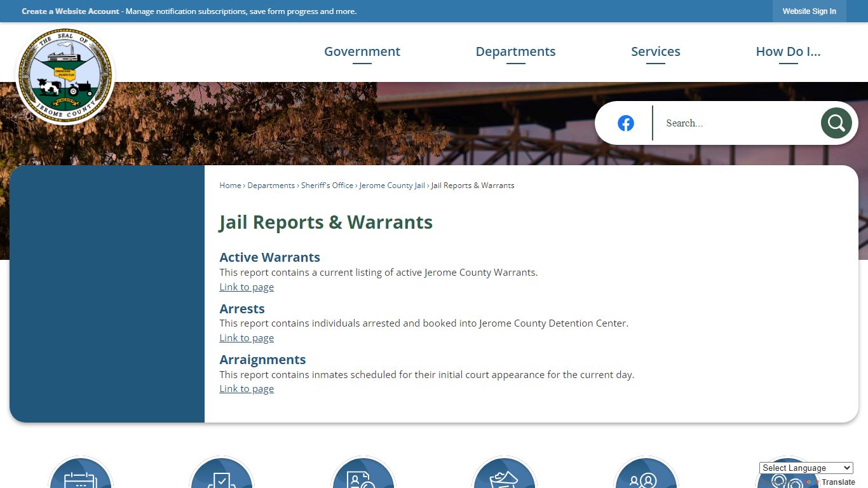Open the ballot checkmark quick link icon
Image resolution: width=868 pixels, height=488 pixels.
pyautogui.click(x=222, y=472)
